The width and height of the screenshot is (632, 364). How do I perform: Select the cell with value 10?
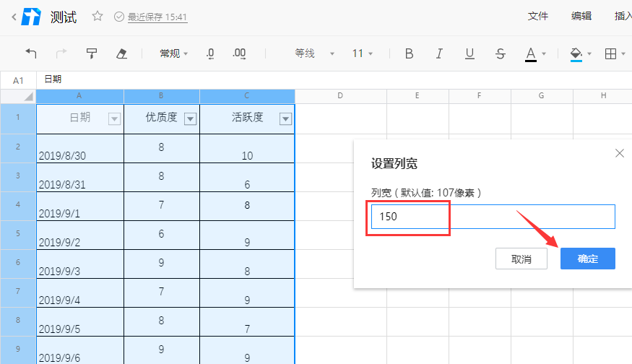click(x=247, y=148)
